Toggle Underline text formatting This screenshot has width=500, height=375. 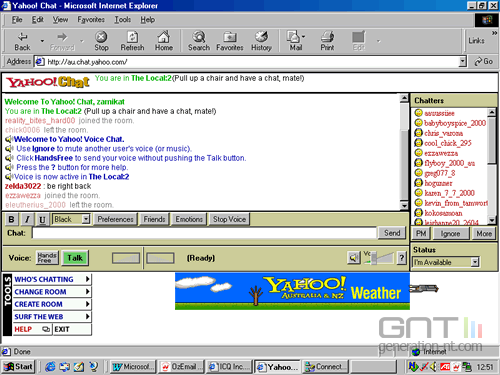pyautogui.click(x=42, y=219)
